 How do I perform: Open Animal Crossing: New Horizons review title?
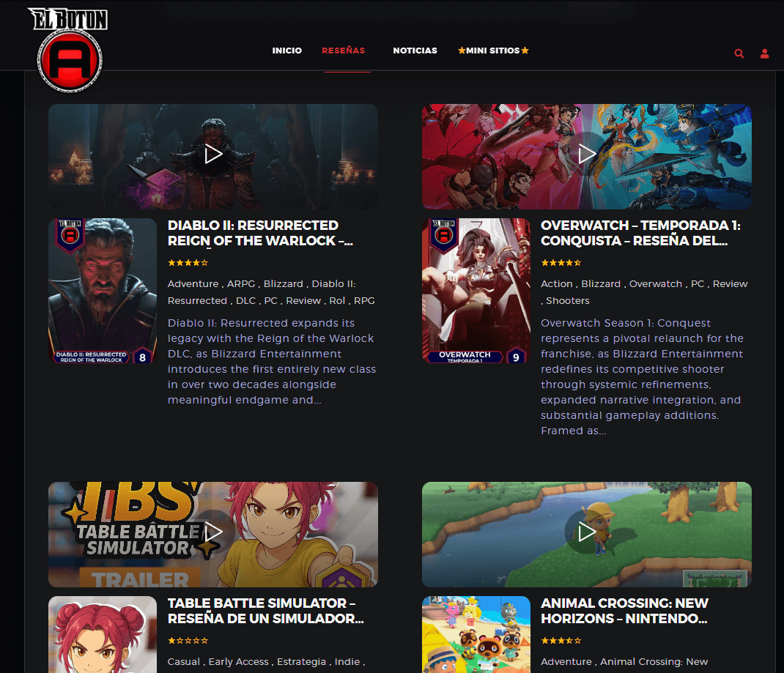tap(624, 611)
